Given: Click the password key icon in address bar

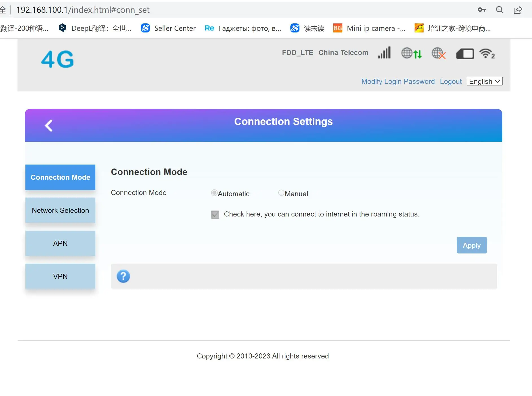Looking at the screenshot, I should click(482, 10).
